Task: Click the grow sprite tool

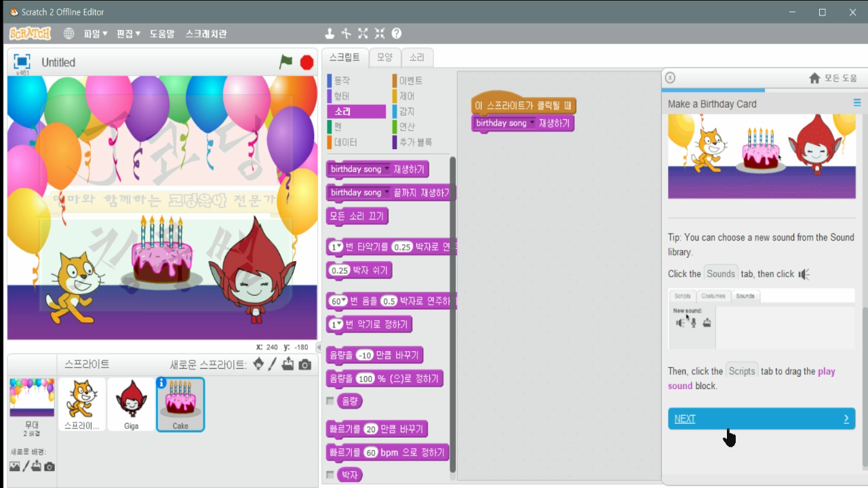Action: click(363, 33)
